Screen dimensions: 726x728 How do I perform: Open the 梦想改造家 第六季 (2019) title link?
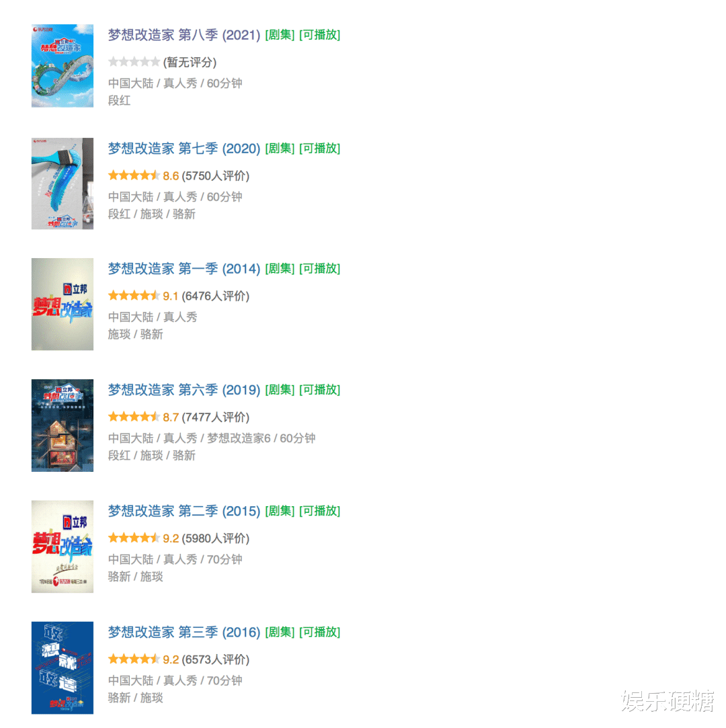[x=184, y=390]
